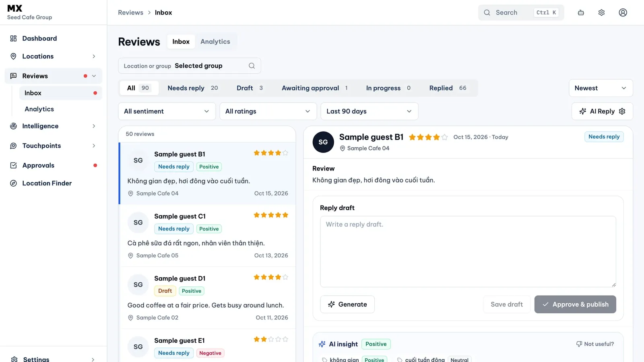Screen dimensions: 644x362
Task: Open the Sample guest D1 review card
Action: pos(208,298)
